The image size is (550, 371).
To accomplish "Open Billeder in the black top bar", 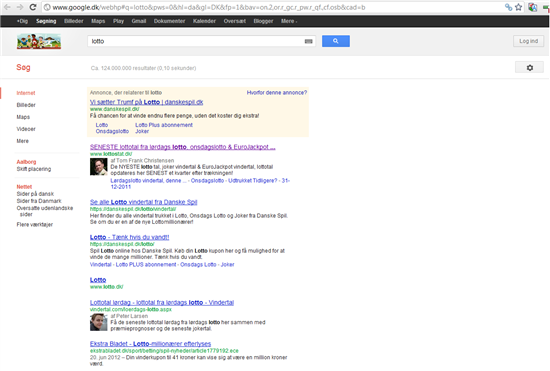I will [x=74, y=21].
